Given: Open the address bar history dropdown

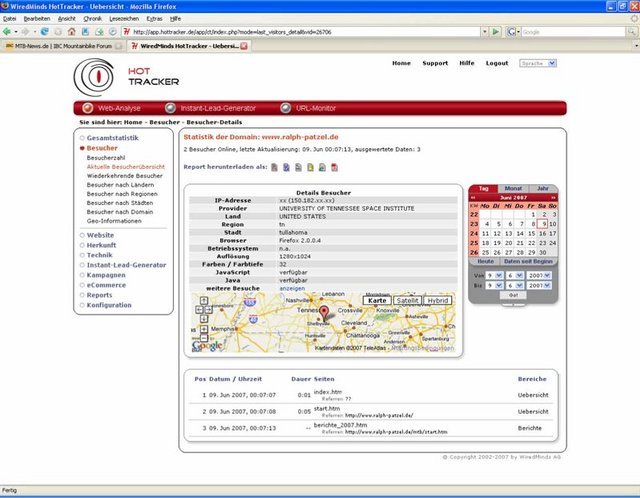Looking at the screenshot, I should point(484,31).
